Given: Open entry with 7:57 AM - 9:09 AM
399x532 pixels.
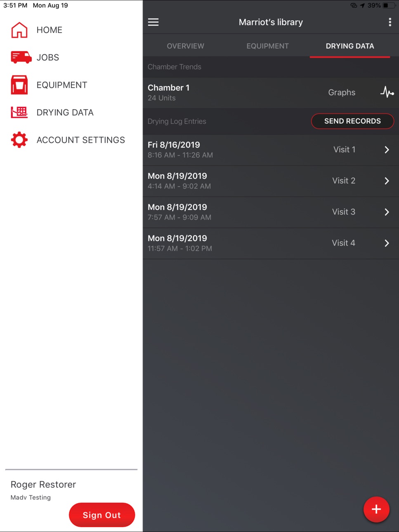Looking at the screenshot, I should (x=271, y=212).
